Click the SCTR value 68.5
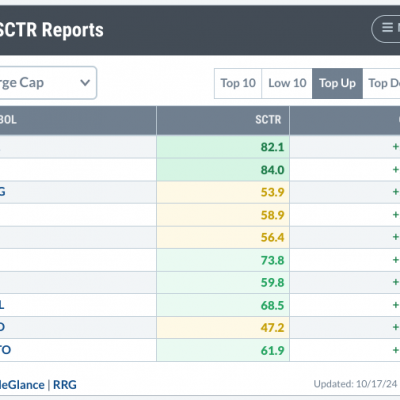The width and height of the screenshot is (400, 400). tap(272, 305)
